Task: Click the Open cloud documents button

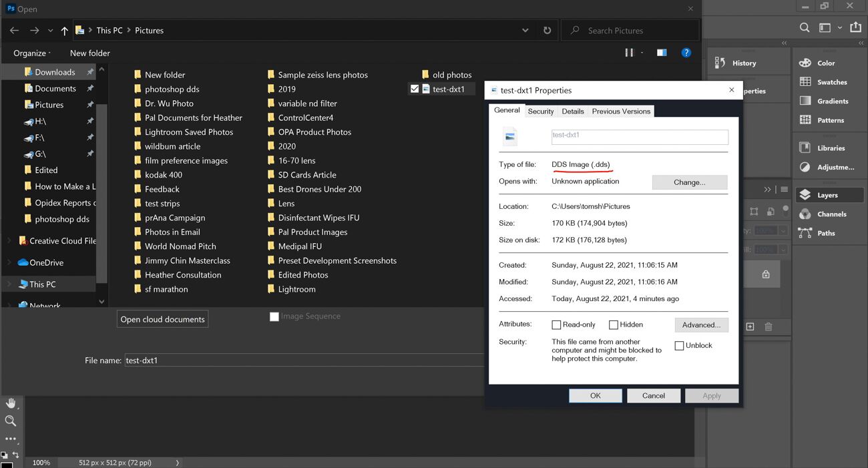Action: click(162, 319)
